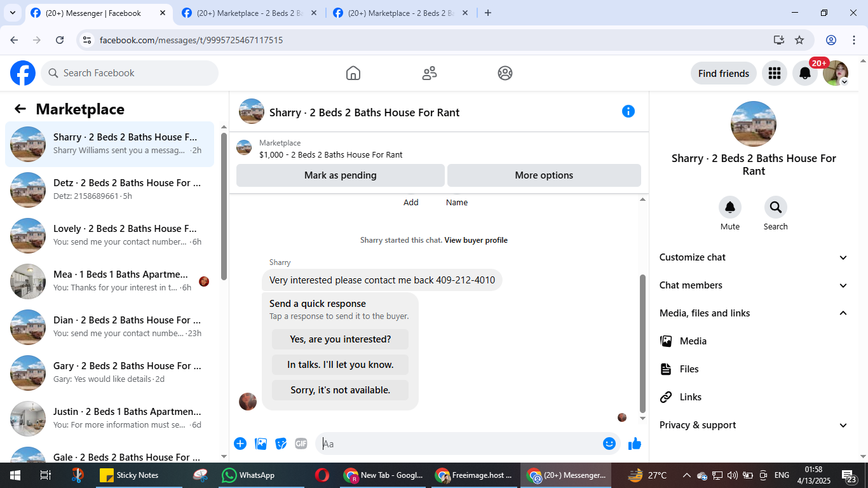
Task: Click Mark as pending button
Action: pyautogui.click(x=341, y=175)
